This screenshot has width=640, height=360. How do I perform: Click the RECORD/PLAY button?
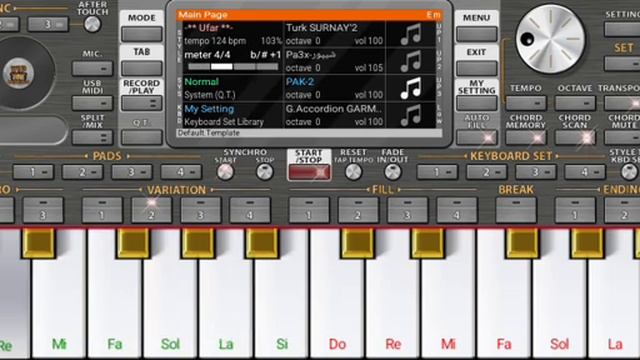(x=142, y=103)
